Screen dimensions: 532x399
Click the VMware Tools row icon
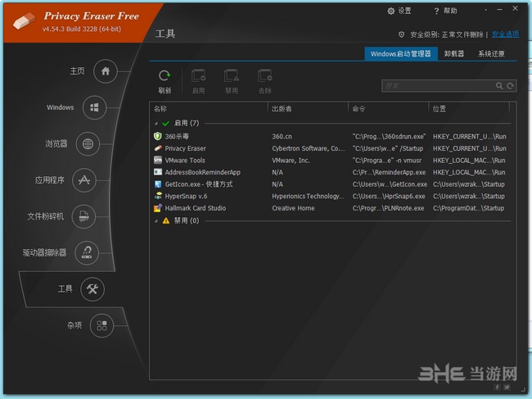pyautogui.click(x=158, y=160)
